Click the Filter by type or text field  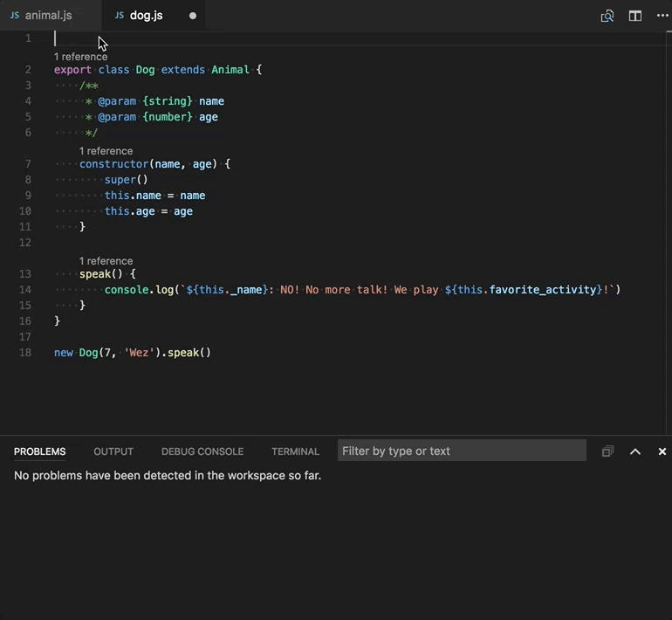coord(461,451)
